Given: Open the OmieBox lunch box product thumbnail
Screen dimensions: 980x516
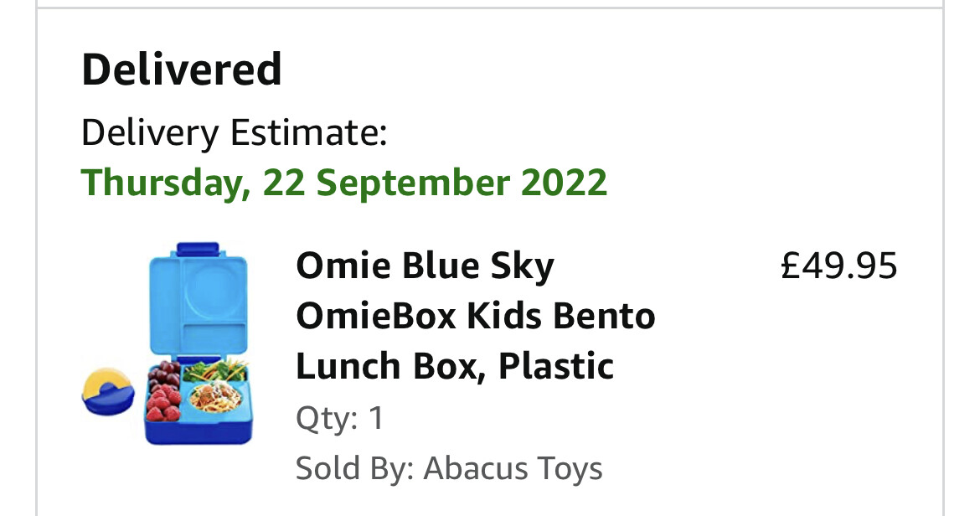Looking at the screenshot, I should [168, 343].
